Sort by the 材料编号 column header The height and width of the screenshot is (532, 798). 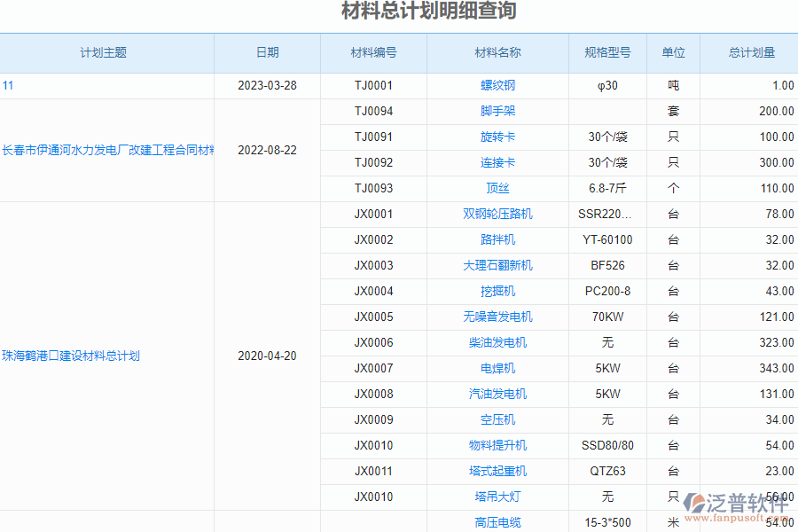coord(374,52)
